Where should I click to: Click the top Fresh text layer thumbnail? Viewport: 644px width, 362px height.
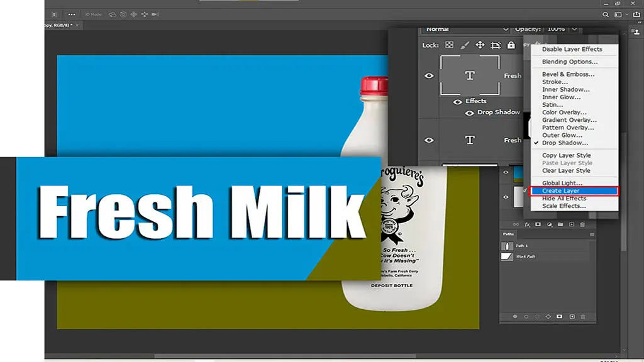(x=470, y=75)
